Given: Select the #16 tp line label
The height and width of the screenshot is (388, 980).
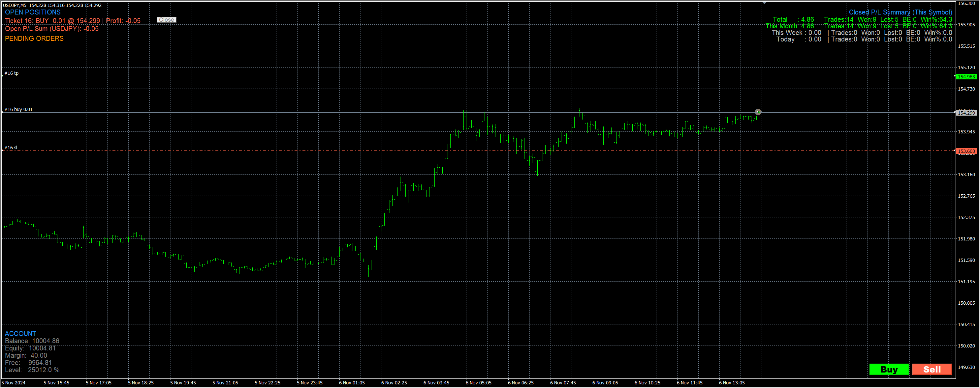Looking at the screenshot, I should (12, 73).
